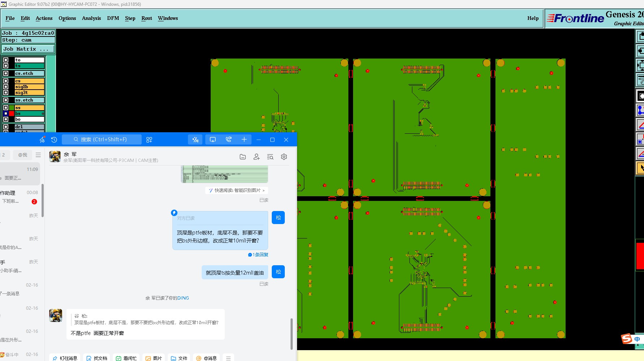
Task: Click the 1条回复 reply link
Action: click(258, 255)
